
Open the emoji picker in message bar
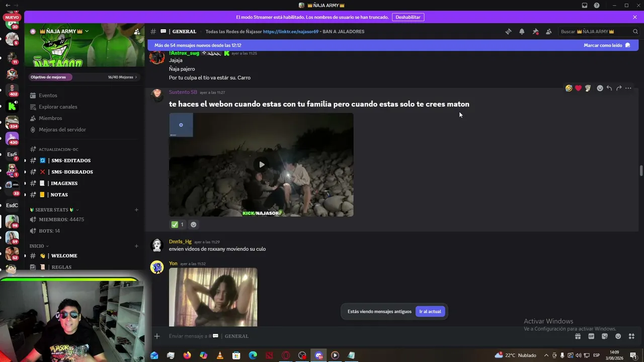[x=618, y=336]
